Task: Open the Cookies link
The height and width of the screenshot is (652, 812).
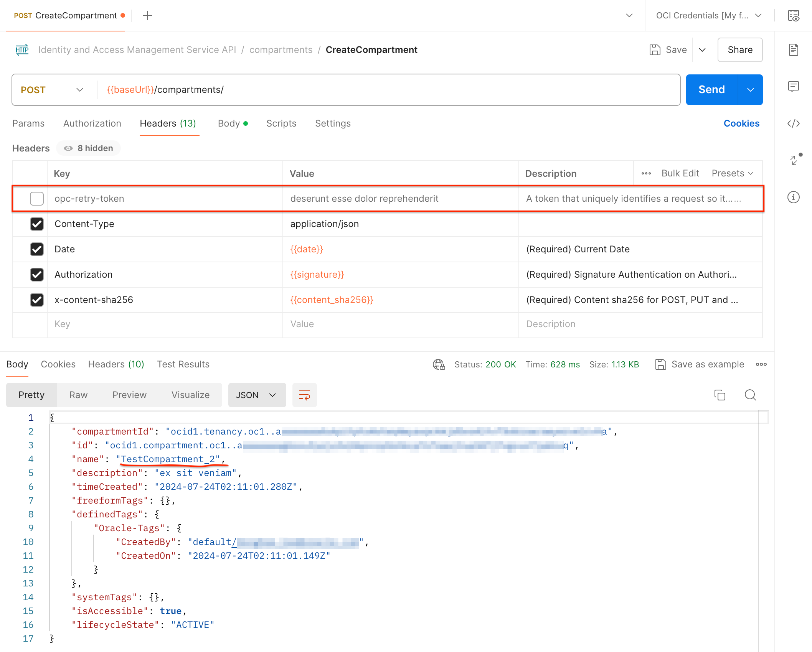Action: click(x=741, y=123)
